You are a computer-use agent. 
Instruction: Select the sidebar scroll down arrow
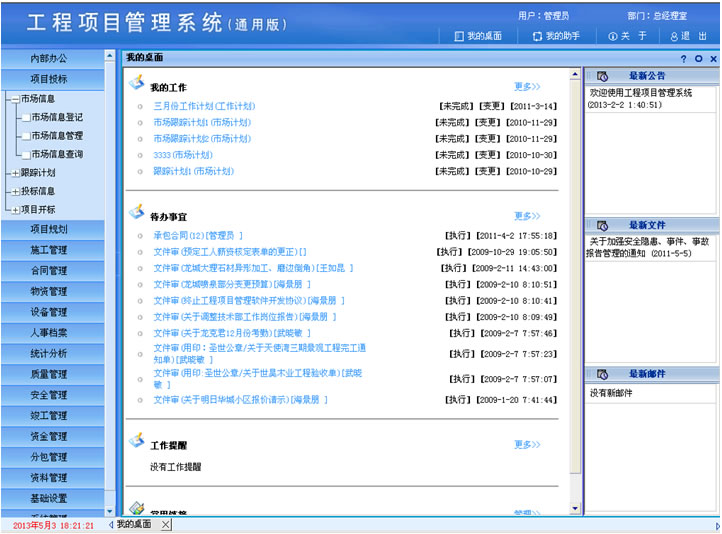tap(110, 511)
